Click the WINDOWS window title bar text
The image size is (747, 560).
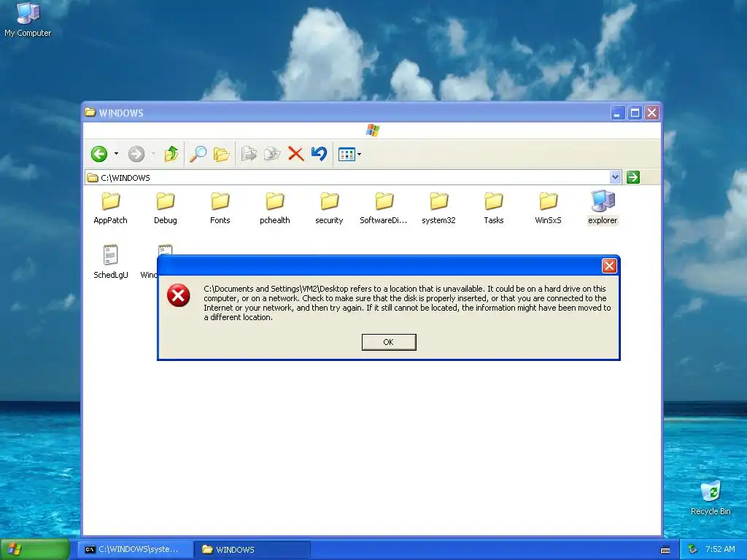tap(121, 113)
